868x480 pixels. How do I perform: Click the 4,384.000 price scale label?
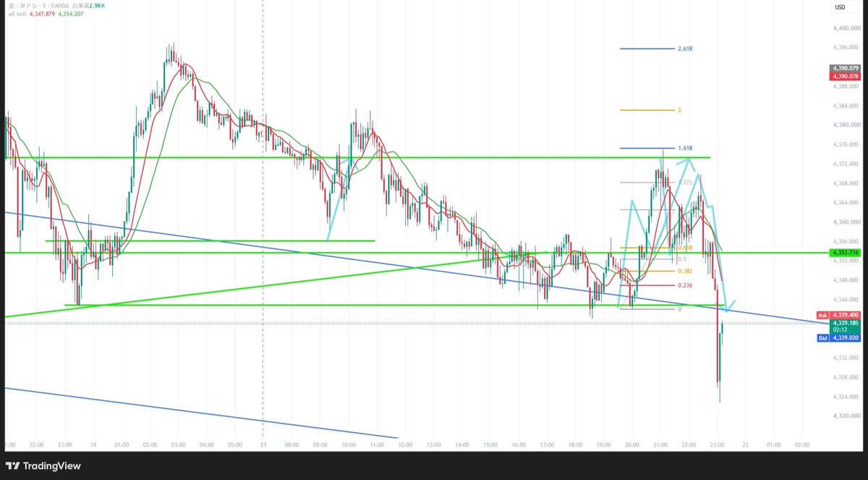(844, 105)
